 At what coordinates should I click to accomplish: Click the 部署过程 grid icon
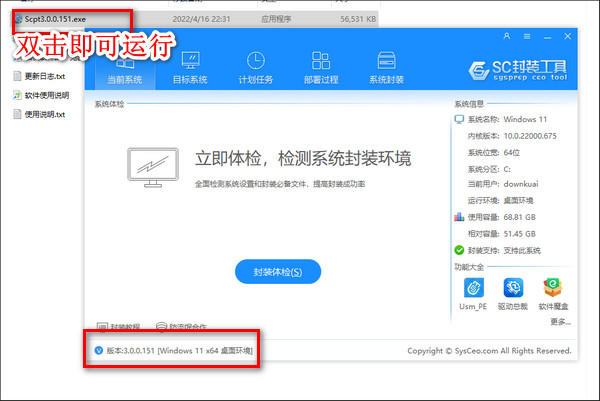point(321,60)
